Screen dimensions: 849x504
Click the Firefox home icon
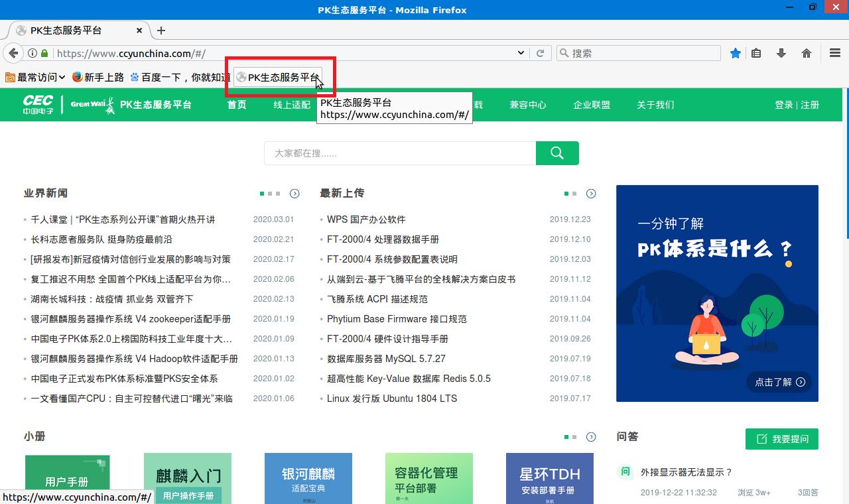point(805,52)
